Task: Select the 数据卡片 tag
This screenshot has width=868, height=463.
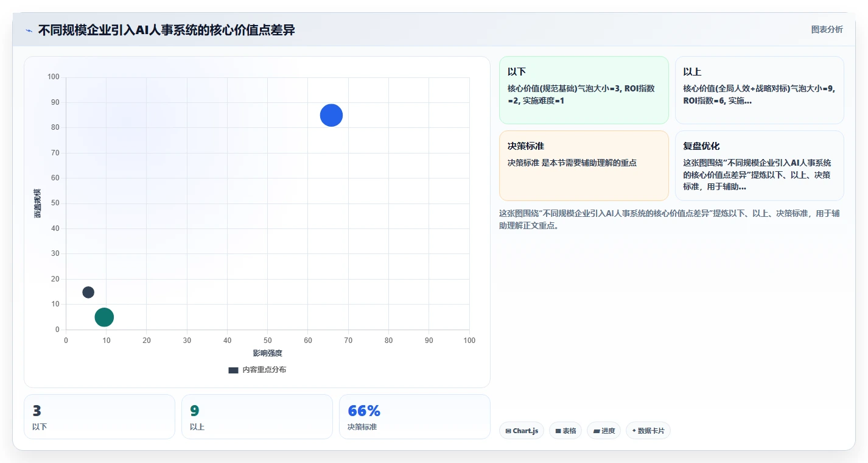Action: click(648, 431)
